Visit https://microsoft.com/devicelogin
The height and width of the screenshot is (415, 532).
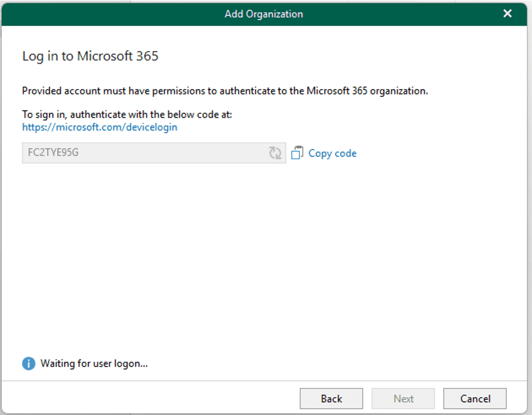pos(99,127)
